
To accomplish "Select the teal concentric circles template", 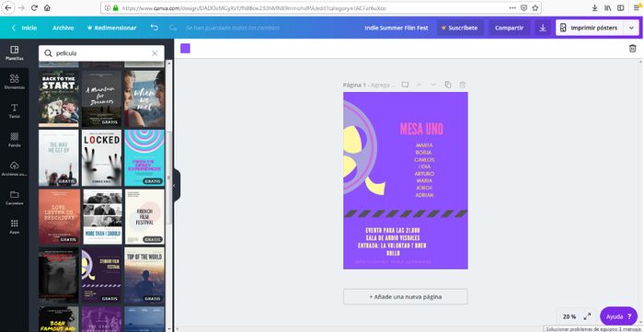I will 144,158.
